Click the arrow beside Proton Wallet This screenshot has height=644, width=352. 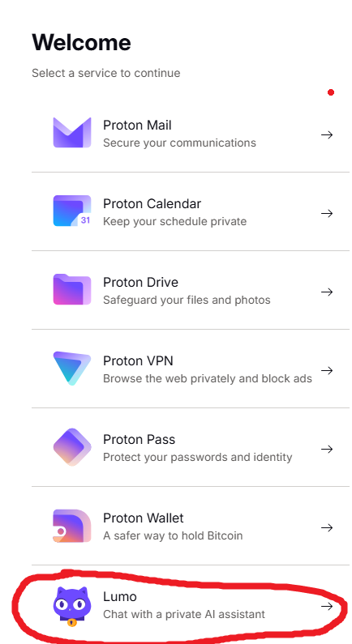(327, 528)
